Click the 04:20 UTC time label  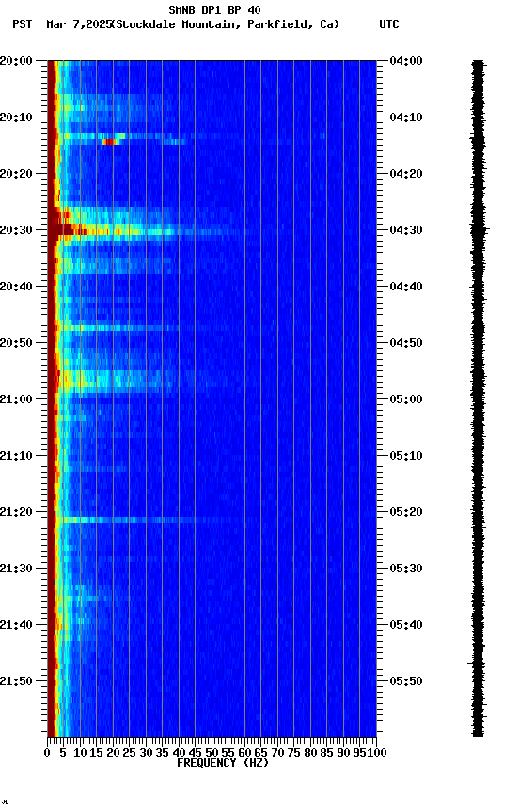[406, 174]
